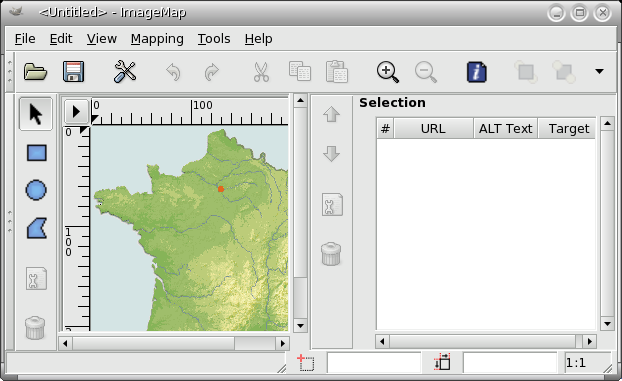
Task: Click the Send to Back toolbar icon
Action: 564,72
